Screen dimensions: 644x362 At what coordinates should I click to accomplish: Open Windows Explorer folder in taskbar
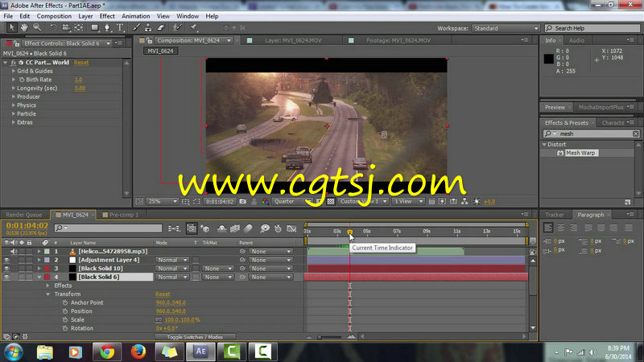tap(45, 352)
